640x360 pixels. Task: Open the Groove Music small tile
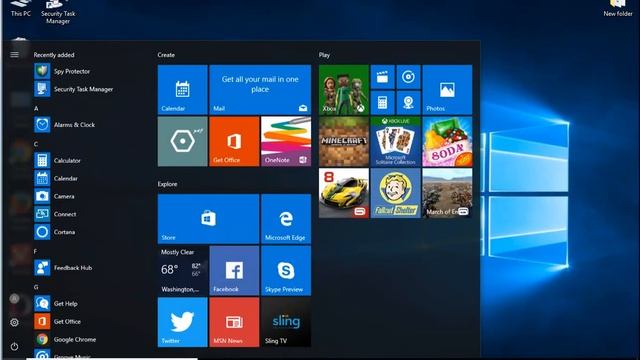[x=408, y=77]
